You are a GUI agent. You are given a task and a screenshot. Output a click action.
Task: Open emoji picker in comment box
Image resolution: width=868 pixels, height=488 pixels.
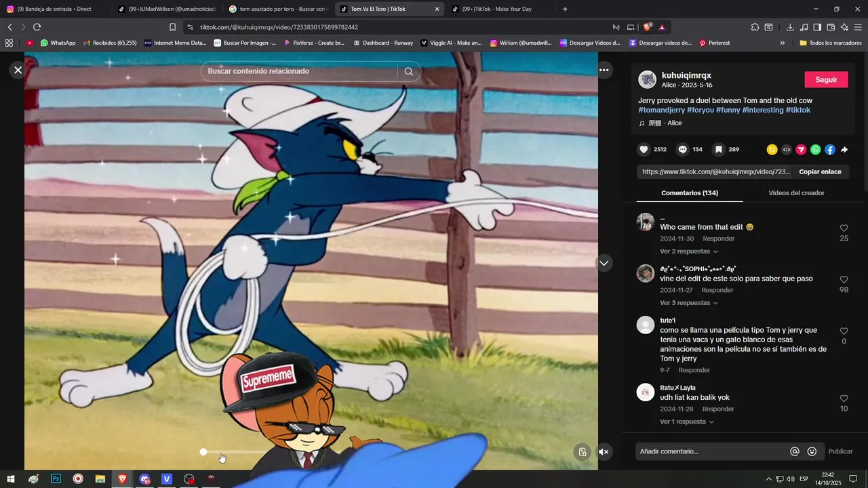[812, 451]
